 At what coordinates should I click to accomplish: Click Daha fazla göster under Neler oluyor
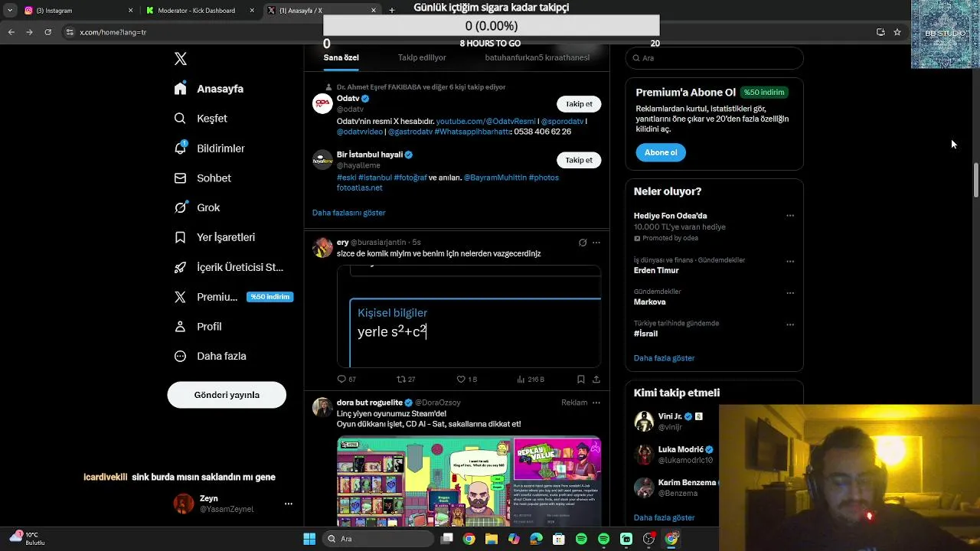(664, 358)
